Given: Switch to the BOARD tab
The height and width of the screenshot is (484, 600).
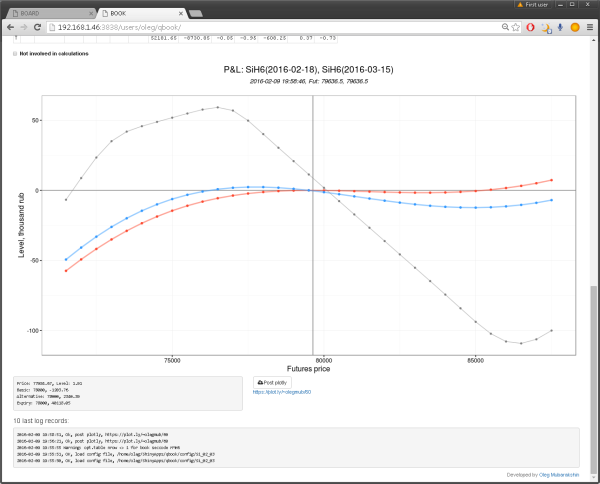Looking at the screenshot, I should (51, 13).
